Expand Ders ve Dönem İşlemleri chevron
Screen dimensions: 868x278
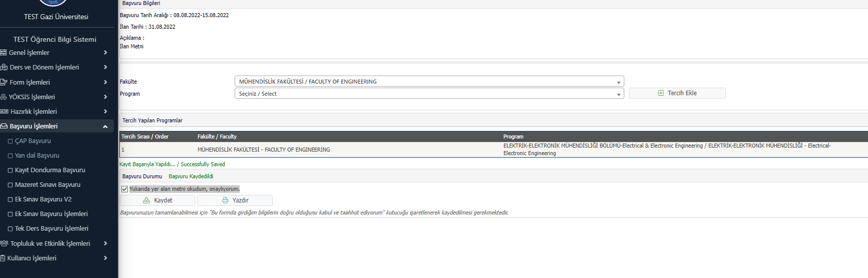[x=105, y=67]
